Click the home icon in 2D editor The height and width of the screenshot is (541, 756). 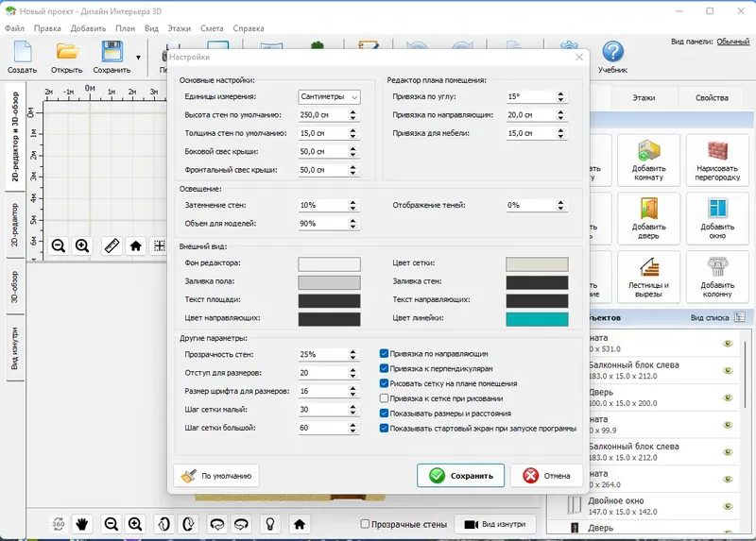click(x=136, y=246)
